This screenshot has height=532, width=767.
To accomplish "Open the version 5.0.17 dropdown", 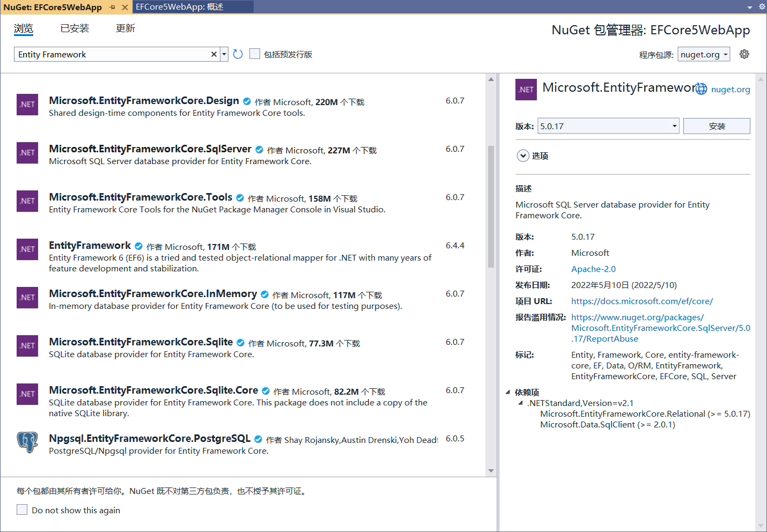I will (608, 126).
